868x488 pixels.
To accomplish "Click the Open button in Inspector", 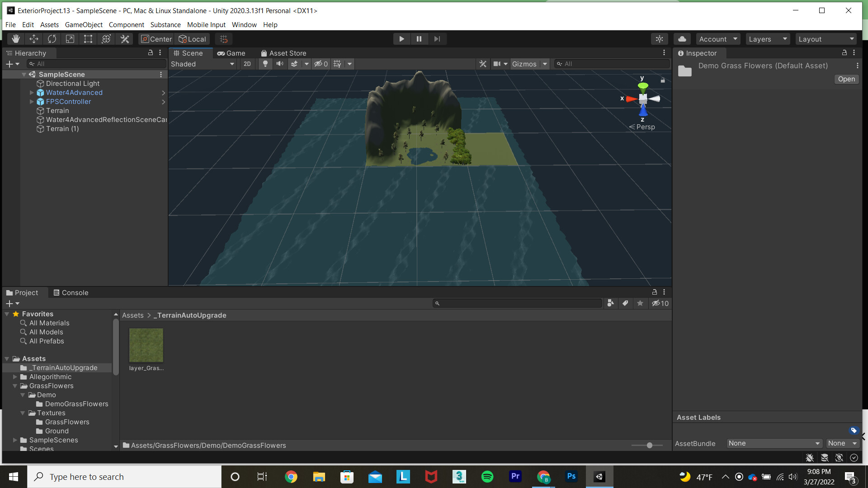I will pos(846,79).
